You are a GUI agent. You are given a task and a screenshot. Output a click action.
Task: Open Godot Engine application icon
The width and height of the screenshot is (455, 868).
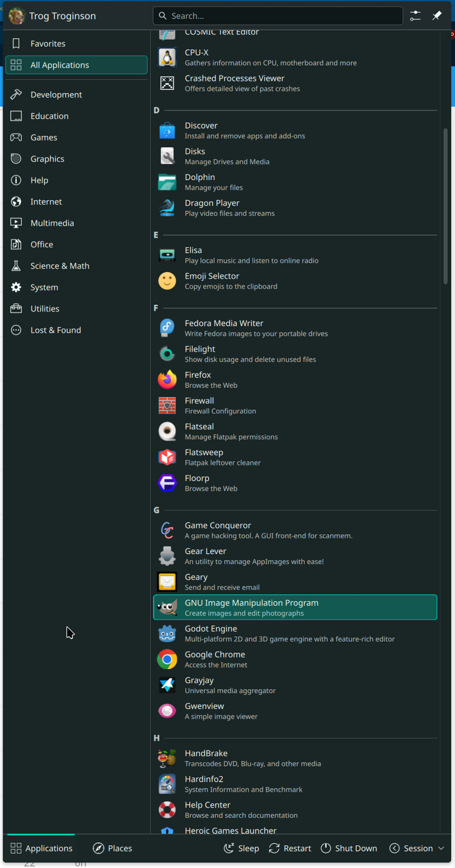point(167,633)
